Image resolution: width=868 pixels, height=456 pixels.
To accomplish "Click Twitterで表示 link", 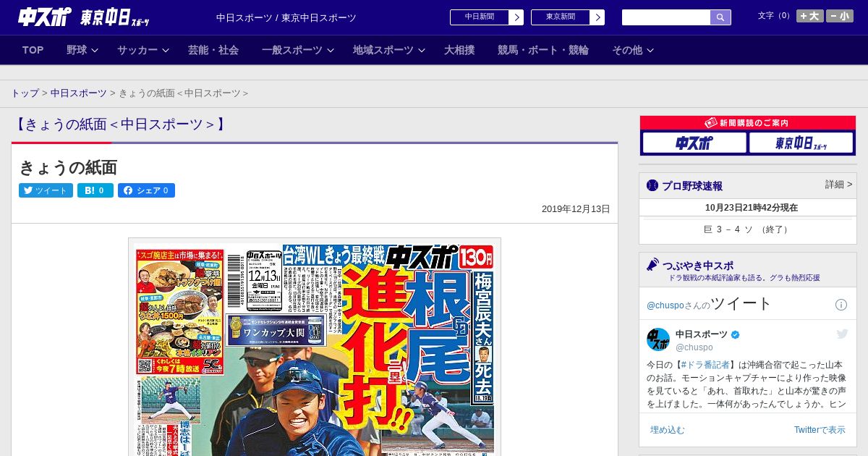I will (820, 430).
